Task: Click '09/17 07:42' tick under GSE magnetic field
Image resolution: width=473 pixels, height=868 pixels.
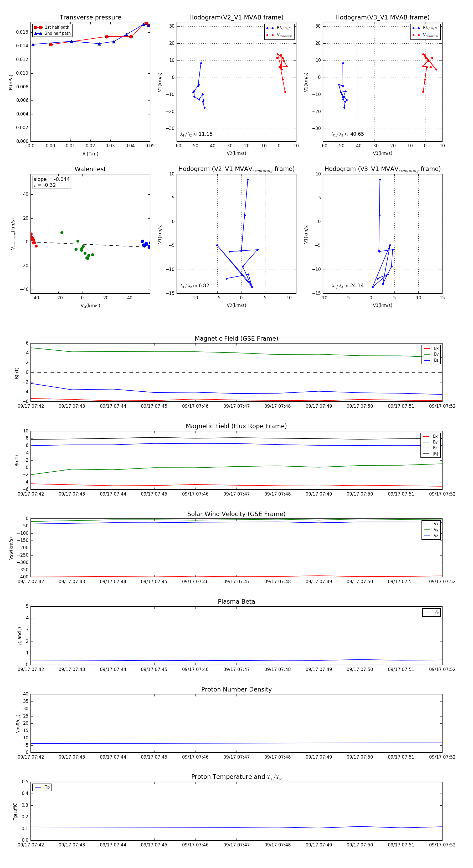Action: pos(31,406)
